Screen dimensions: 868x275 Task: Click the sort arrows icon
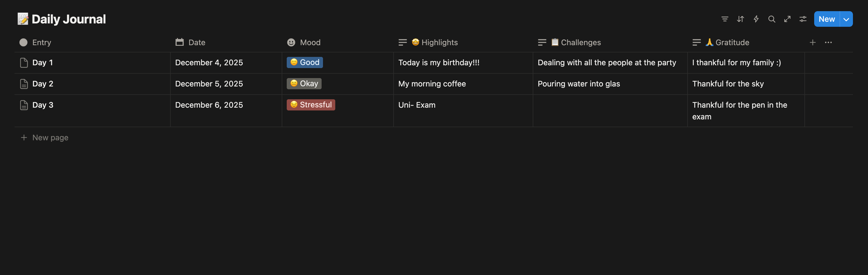click(740, 19)
